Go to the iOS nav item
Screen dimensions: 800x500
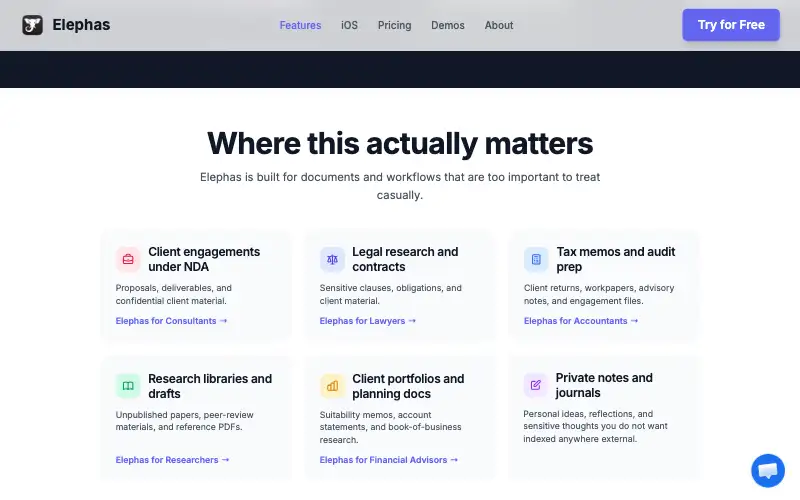pyautogui.click(x=349, y=25)
